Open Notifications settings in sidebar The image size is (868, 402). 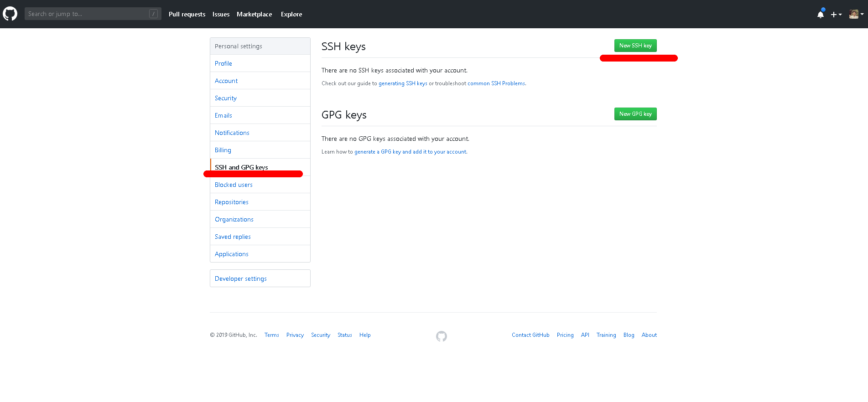(x=260, y=133)
